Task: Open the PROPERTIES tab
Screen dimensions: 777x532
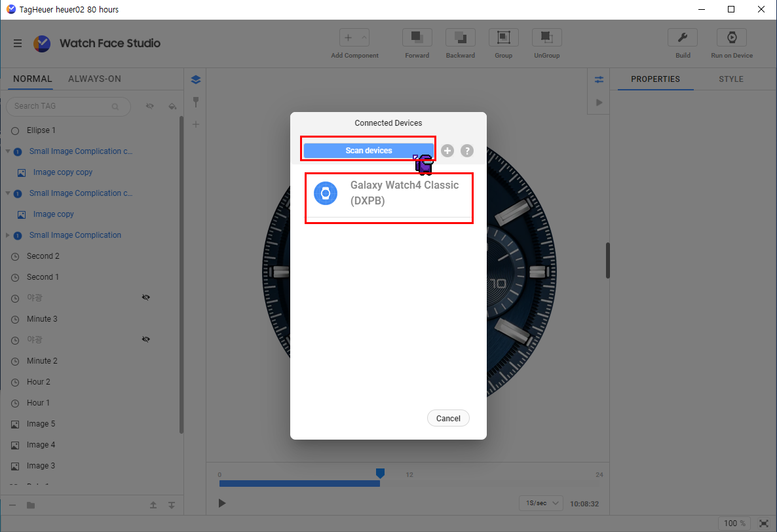Action: (655, 79)
